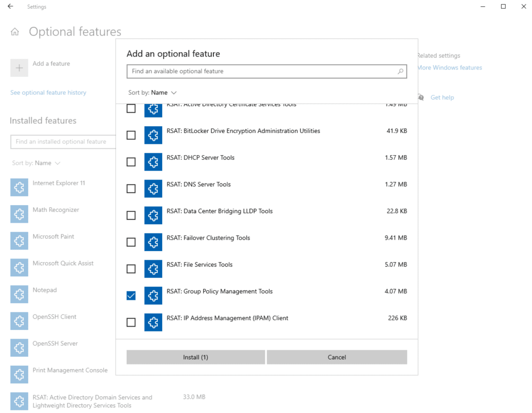532x413 pixels.
Task: Click the Get help question mark icon
Action: (420, 97)
